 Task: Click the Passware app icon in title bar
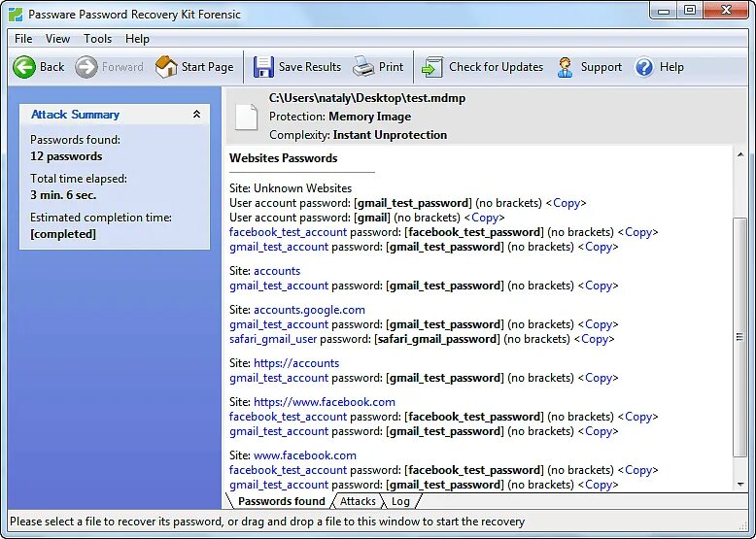(x=16, y=14)
